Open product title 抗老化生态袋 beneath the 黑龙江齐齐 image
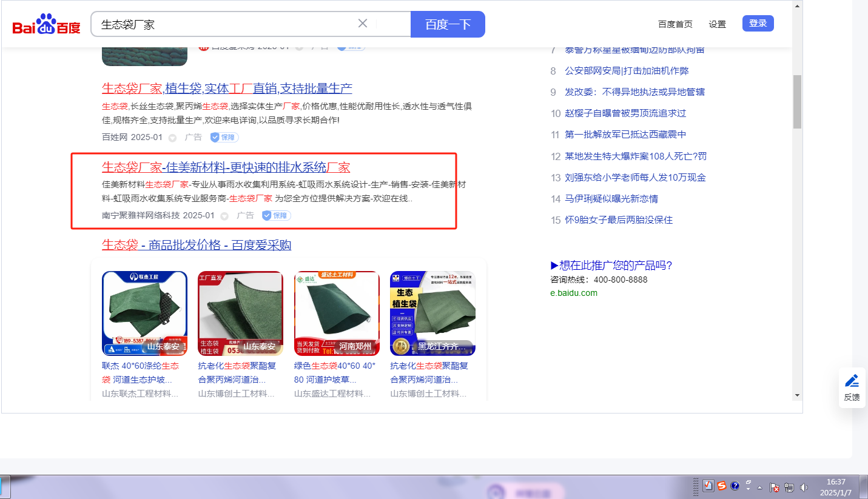This screenshot has height=499, width=868. [x=429, y=373]
